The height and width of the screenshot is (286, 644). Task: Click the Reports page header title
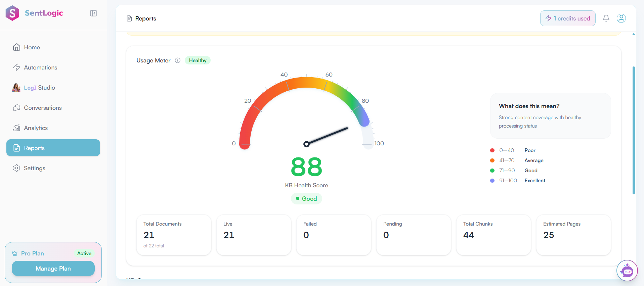click(145, 18)
